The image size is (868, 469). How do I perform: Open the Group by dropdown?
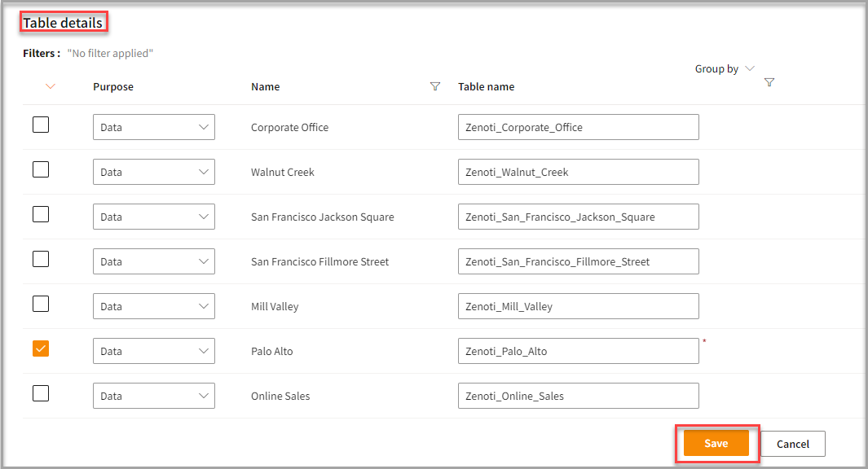click(725, 68)
